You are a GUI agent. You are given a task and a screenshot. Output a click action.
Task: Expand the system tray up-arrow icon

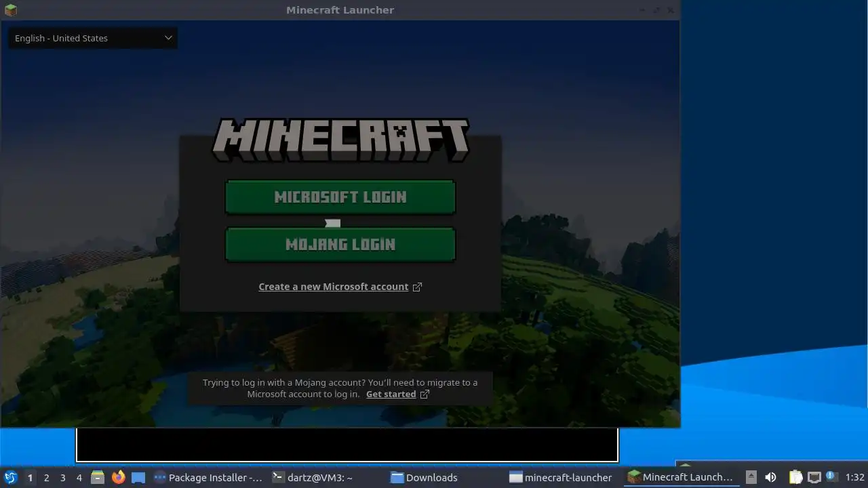coord(751,477)
